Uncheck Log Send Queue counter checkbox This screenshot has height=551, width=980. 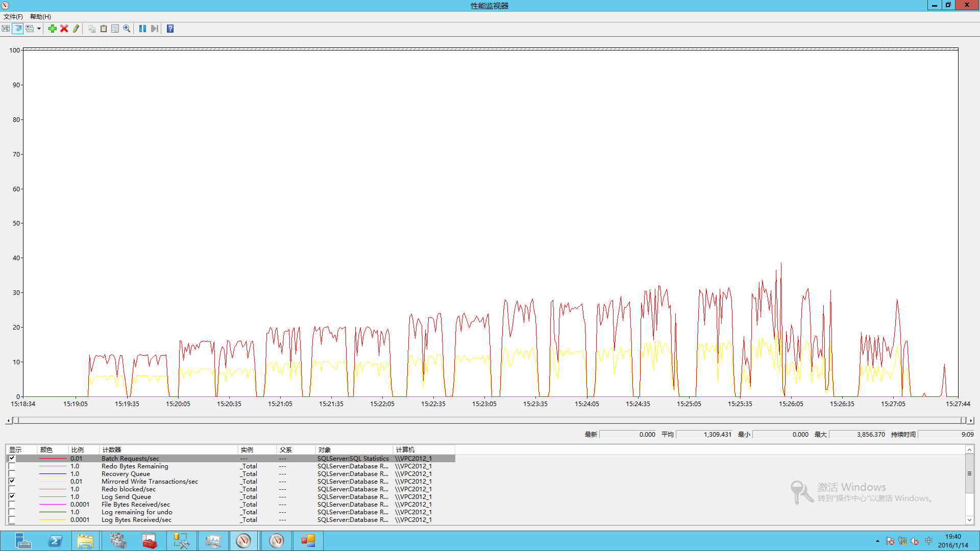tap(12, 496)
